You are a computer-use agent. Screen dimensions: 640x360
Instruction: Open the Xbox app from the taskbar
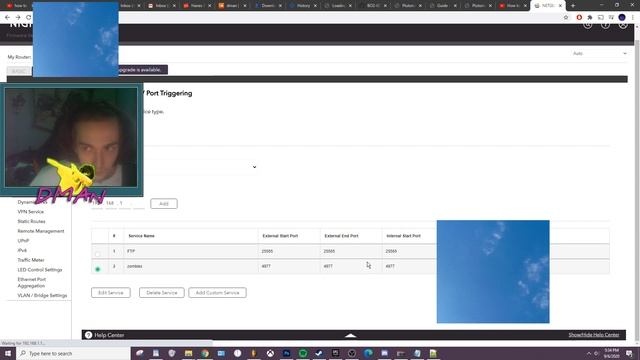(270, 353)
